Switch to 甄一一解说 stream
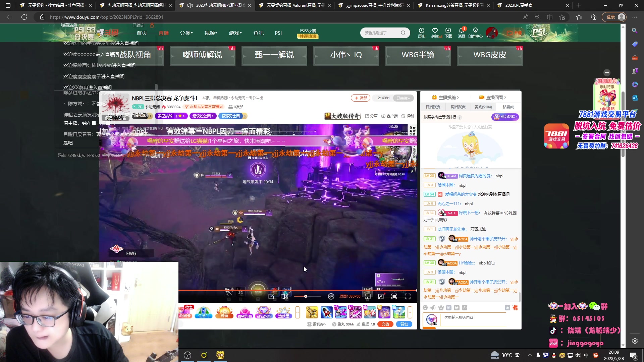 coord(274,55)
